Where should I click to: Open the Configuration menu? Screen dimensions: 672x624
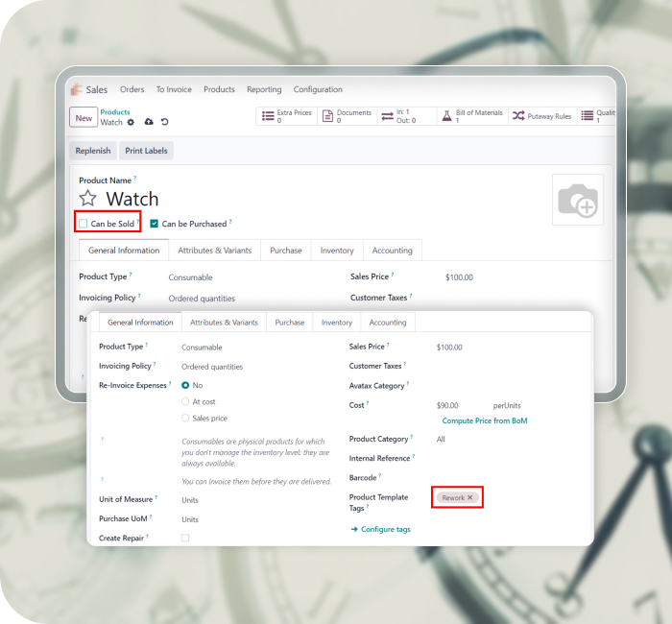point(318,89)
